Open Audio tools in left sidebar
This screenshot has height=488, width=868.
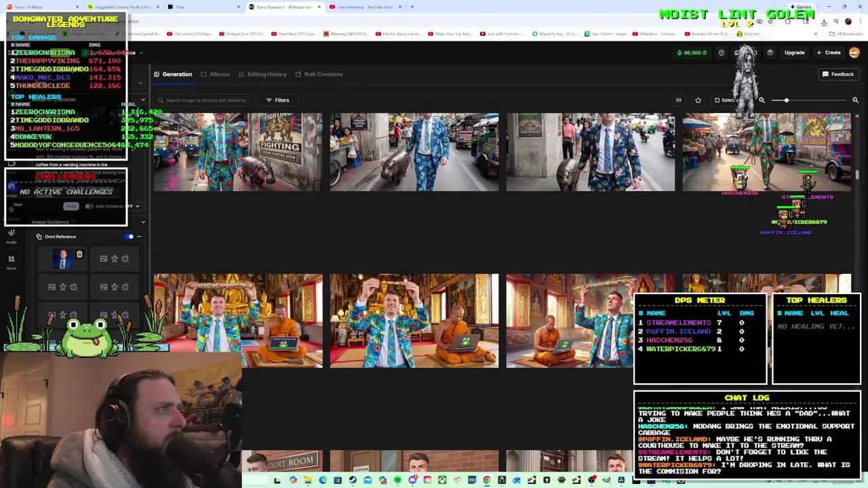pyautogui.click(x=12, y=236)
